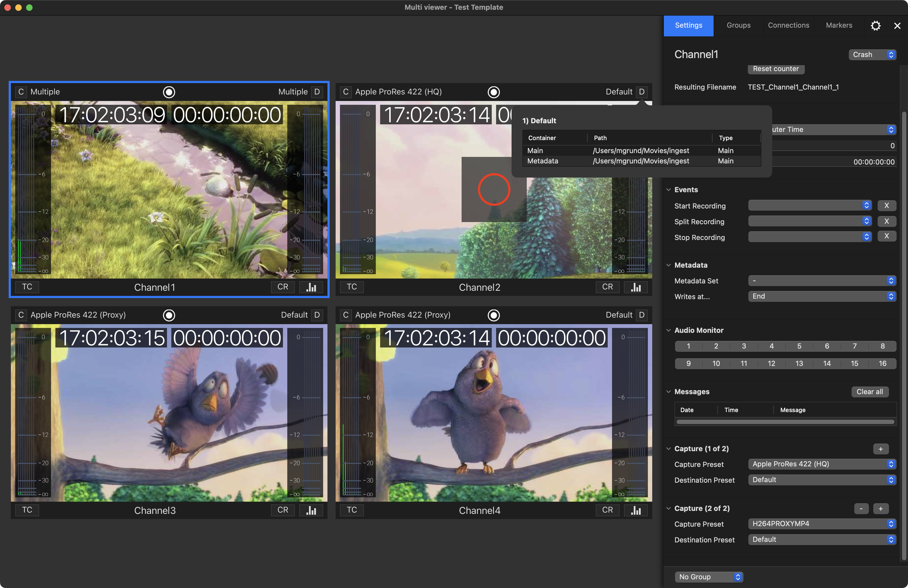This screenshot has width=908, height=588.
Task: Toggle TC button on Channel4
Action: (352, 510)
